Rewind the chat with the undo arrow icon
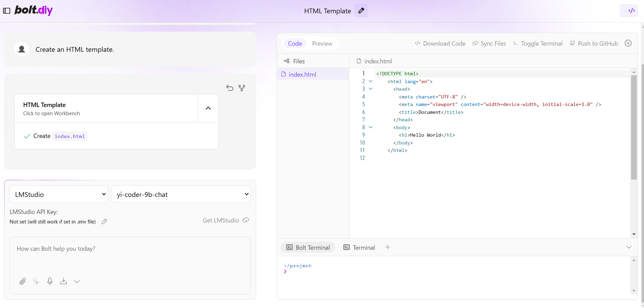 point(230,88)
